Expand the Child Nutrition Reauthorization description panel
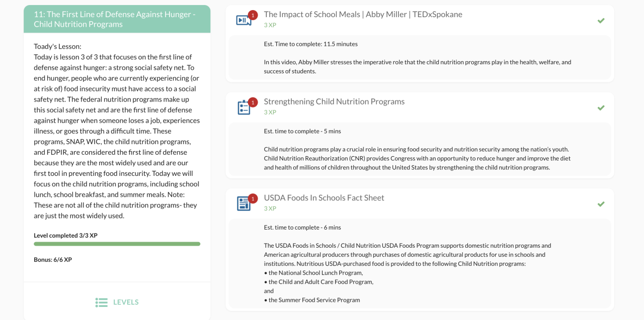Viewport: 644px width, 320px height. pyautogui.click(x=420, y=149)
